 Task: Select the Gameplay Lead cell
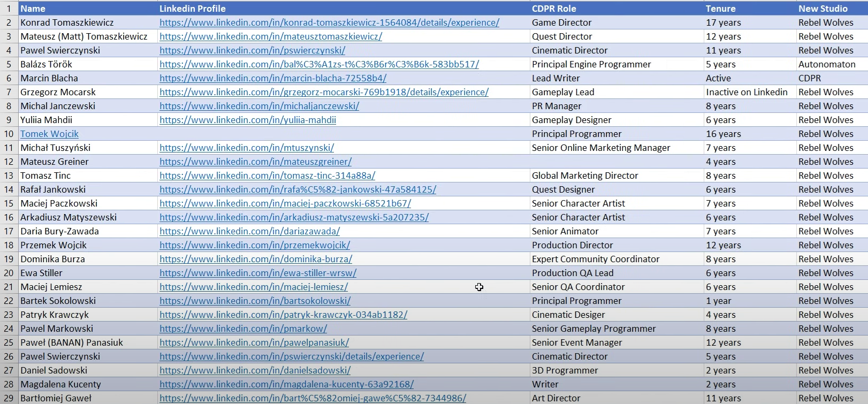pos(616,92)
